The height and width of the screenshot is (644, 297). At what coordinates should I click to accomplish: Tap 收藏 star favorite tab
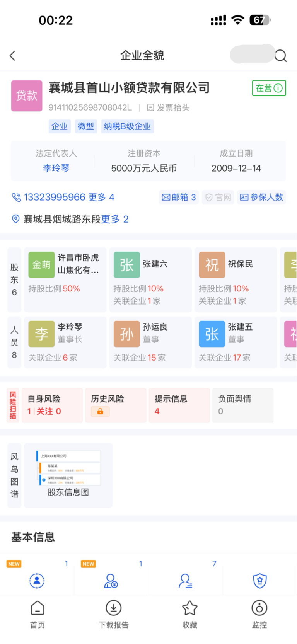pos(189,615)
